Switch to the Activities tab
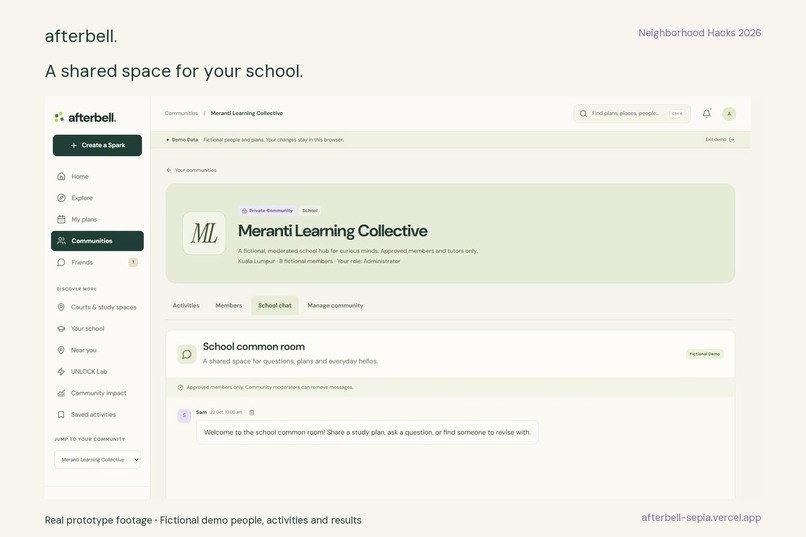Image resolution: width=806 pixels, height=537 pixels. pyautogui.click(x=186, y=305)
